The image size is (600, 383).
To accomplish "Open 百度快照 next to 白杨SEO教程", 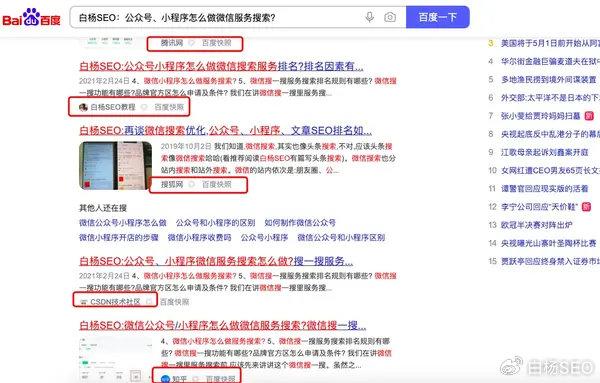I will click(x=169, y=107).
